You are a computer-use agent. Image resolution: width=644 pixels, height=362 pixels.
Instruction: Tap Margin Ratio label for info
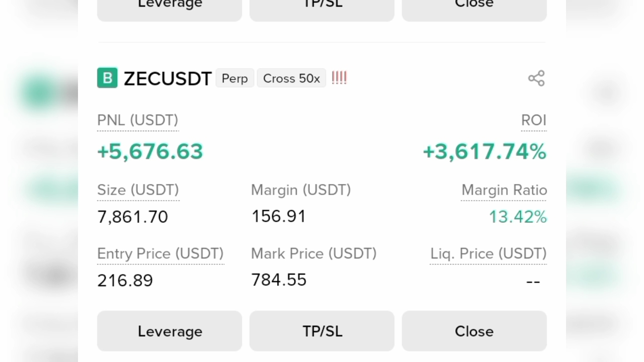[x=504, y=190]
